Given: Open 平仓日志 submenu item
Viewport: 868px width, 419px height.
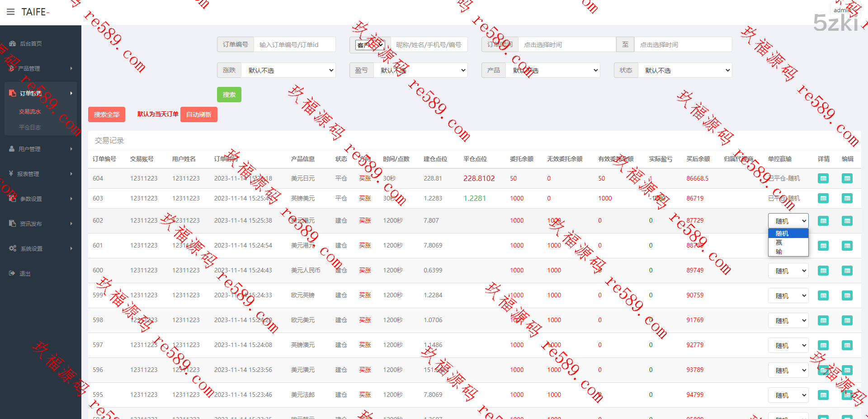Looking at the screenshot, I should [30, 127].
